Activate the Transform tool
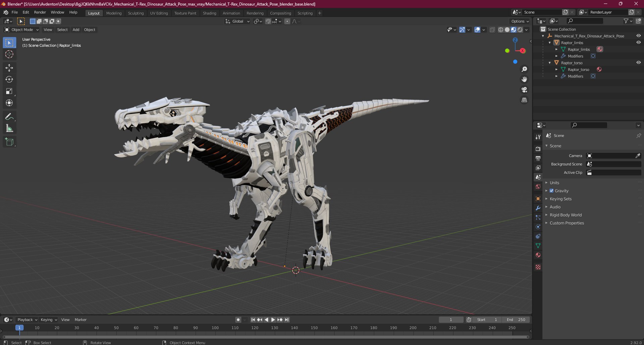Image resolution: width=644 pixels, height=345 pixels. point(9,103)
